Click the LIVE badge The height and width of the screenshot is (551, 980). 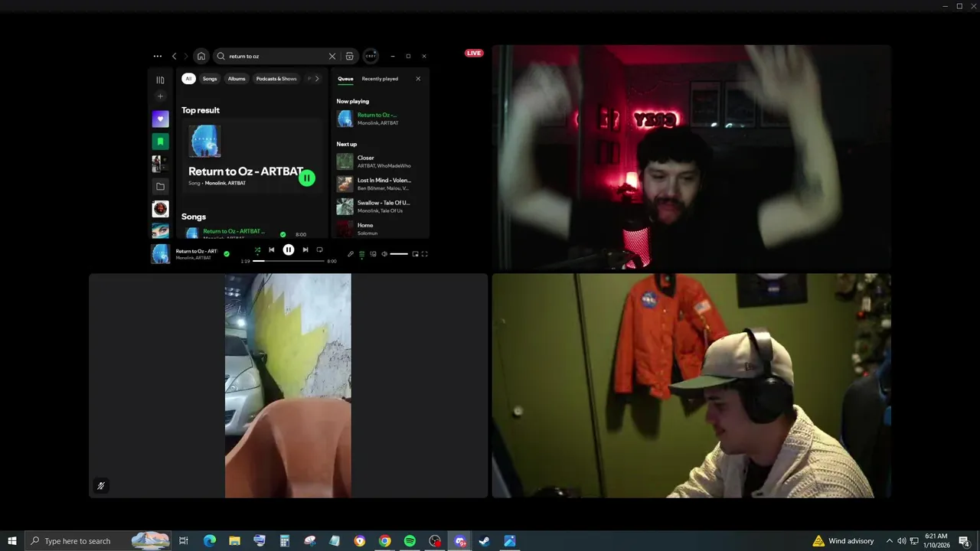tap(474, 53)
